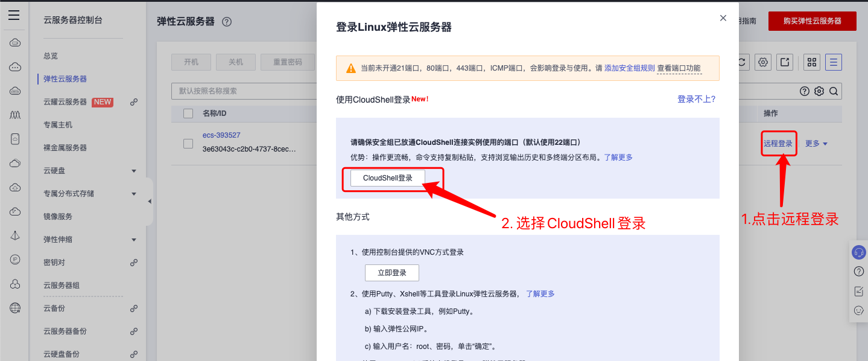The image size is (868, 361).
Task: Click the search settings gear icon
Action: coord(819,91)
